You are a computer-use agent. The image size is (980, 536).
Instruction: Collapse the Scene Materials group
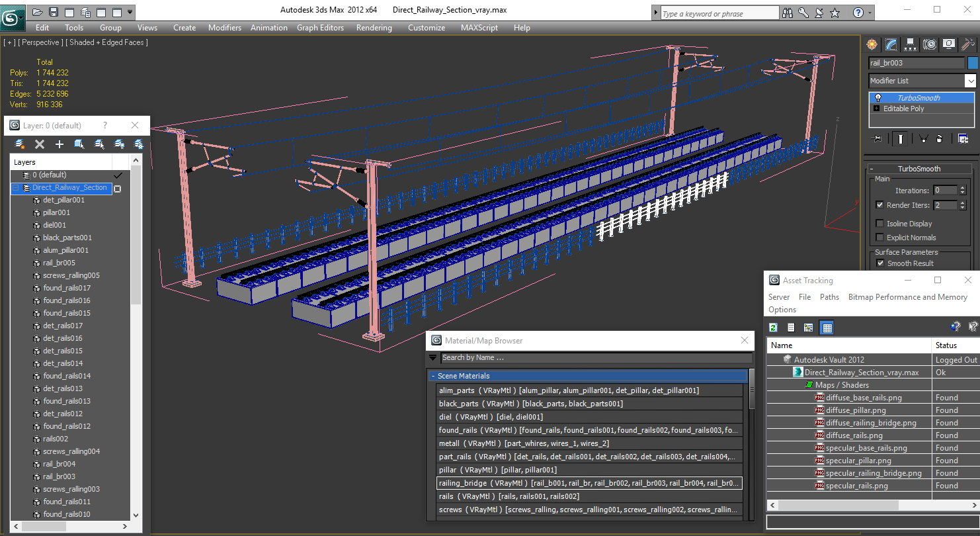433,376
